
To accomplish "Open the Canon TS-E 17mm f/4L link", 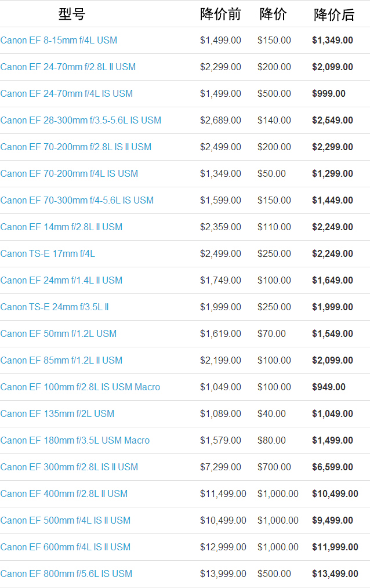I will pos(48,254).
